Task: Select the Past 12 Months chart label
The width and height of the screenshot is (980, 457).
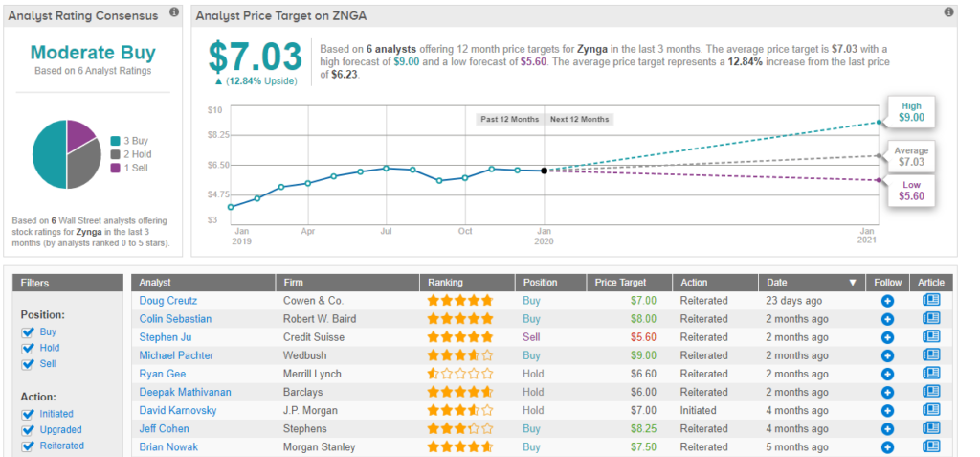Action: point(510,120)
